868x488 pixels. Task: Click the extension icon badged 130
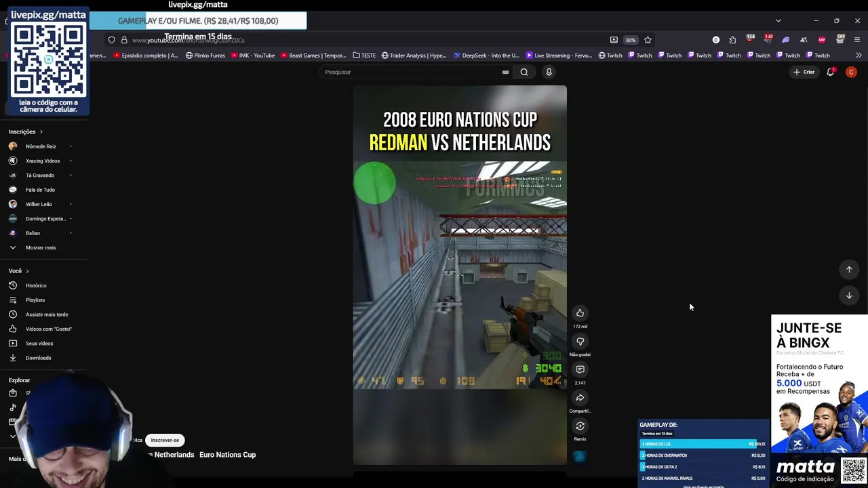click(768, 39)
